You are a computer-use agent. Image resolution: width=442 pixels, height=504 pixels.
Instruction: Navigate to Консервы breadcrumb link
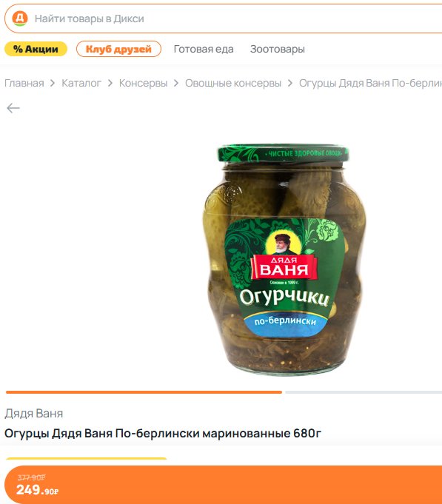click(143, 83)
